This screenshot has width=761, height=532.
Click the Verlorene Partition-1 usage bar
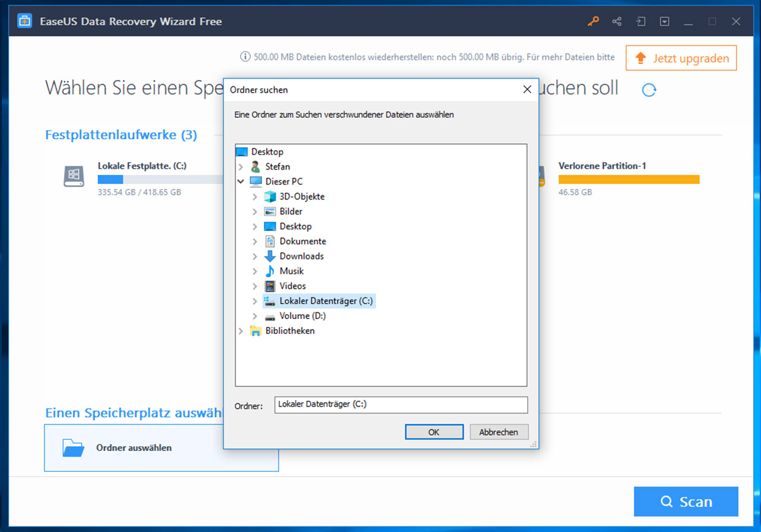click(629, 179)
